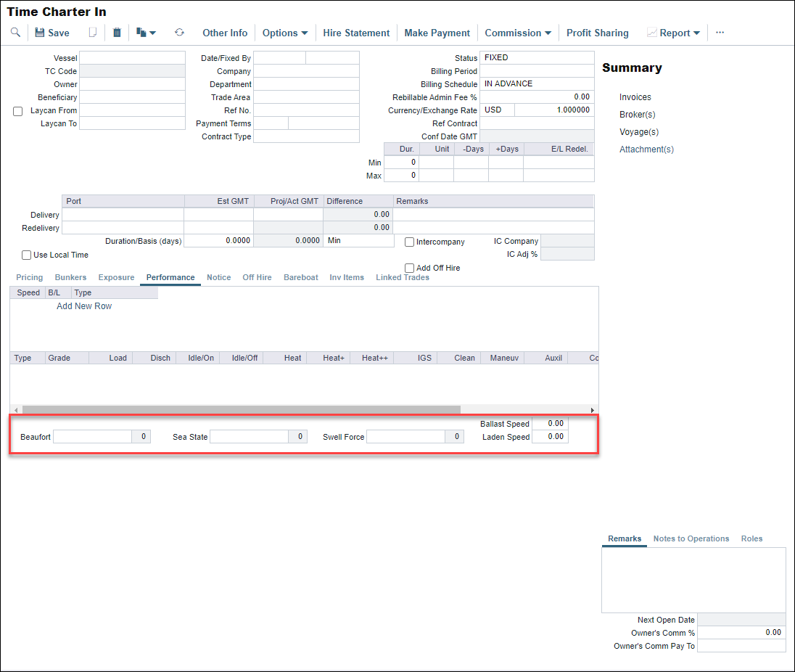Click the Hire Statement button
This screenshot has width=795, height=672.
(x=356, y=33)
